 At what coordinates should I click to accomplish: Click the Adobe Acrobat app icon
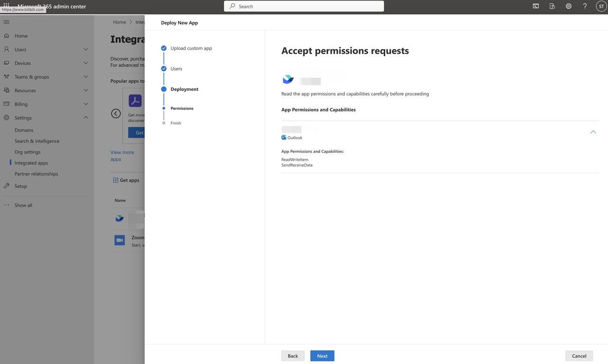[135, 101]
